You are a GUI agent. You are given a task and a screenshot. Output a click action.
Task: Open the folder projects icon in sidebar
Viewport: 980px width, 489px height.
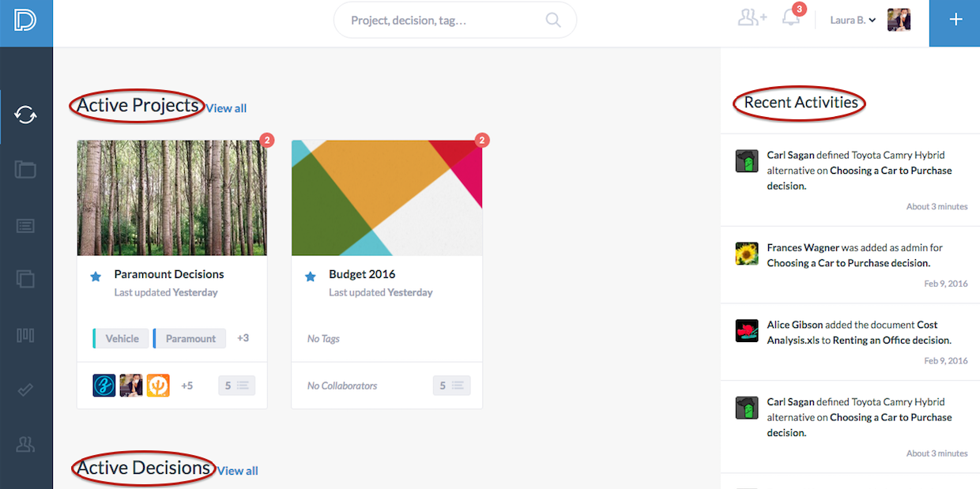pos(26,169)
